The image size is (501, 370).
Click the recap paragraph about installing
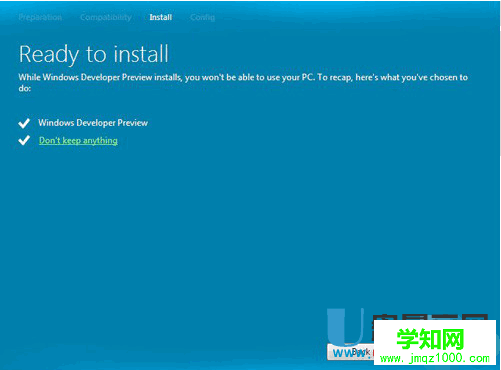pyautogui.click(x=243, y=82)
